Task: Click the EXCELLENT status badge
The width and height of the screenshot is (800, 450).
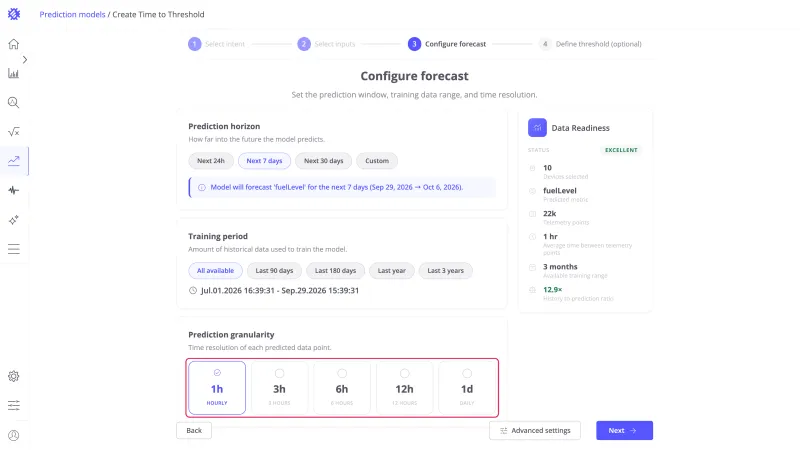Action: 621,150
